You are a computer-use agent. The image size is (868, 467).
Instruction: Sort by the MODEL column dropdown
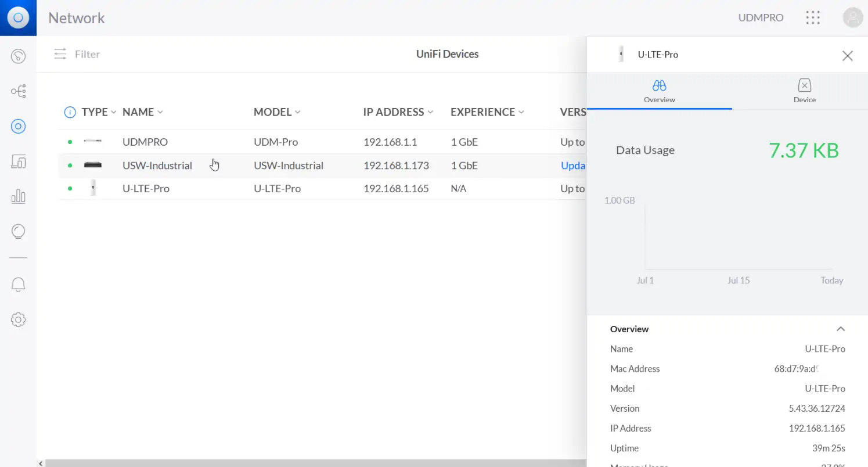[x=276, y=112]
